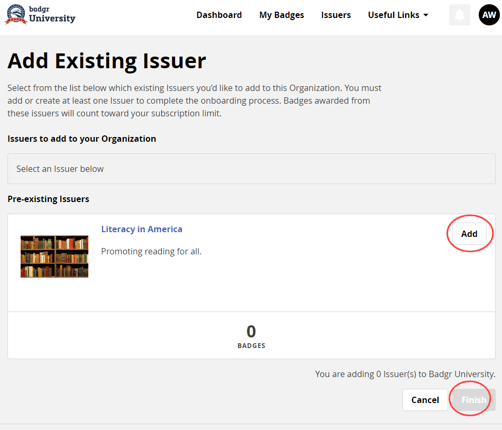Click the caret next to Useful Links
The width and height of the screenshot is (502, 430).
click(x=426, y=15)
